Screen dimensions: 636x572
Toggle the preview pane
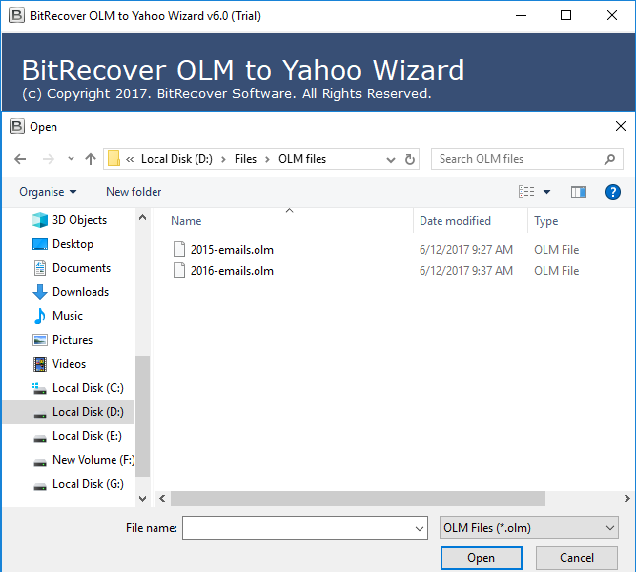click(x=578, y=192)
